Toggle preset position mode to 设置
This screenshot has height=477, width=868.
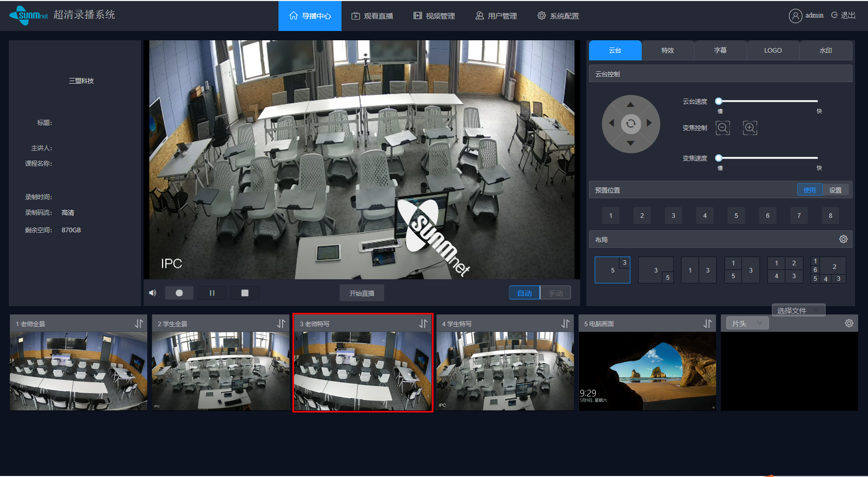(835, 190)
